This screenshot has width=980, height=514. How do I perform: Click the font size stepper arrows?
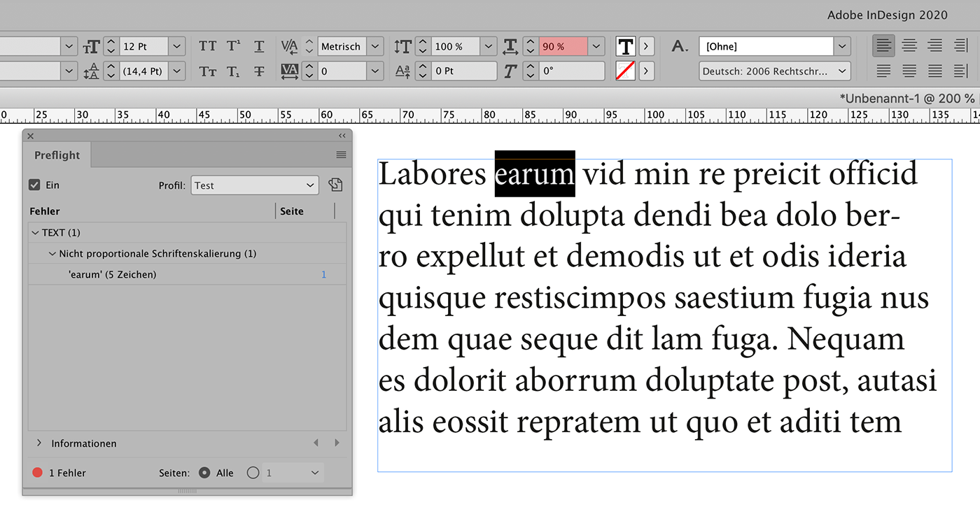tap(111, 47)
